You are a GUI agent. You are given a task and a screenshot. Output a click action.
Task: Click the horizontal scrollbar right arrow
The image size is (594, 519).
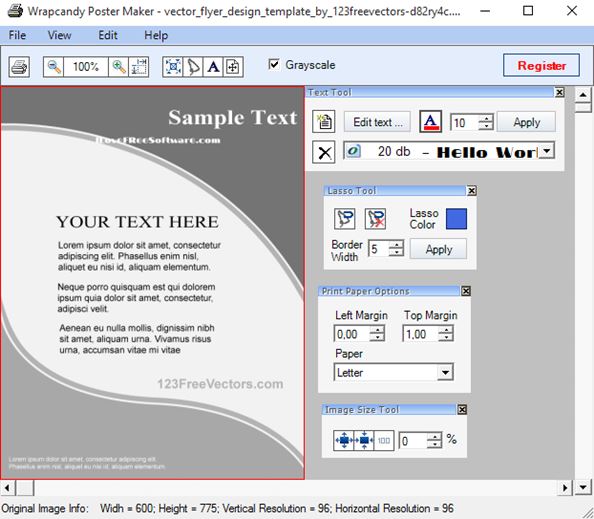565,488
